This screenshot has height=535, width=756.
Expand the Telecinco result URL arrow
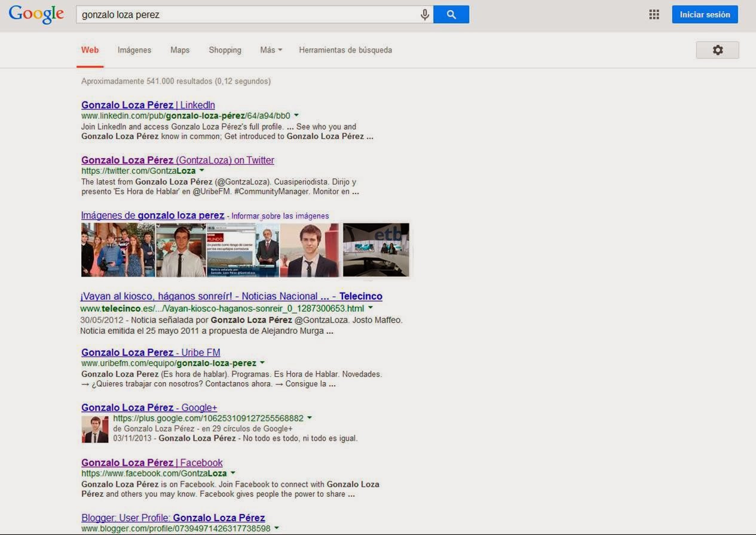tap(371, 308)
